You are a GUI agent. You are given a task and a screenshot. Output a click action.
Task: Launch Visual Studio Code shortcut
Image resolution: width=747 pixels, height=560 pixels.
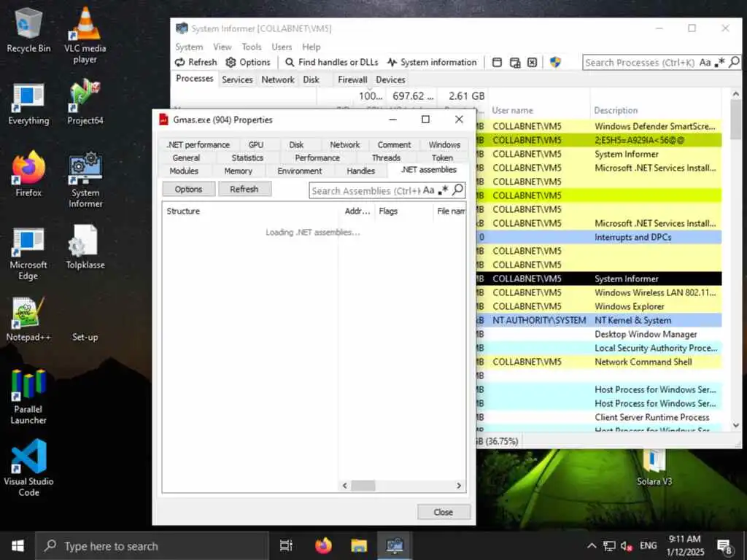tap(28, 467)
